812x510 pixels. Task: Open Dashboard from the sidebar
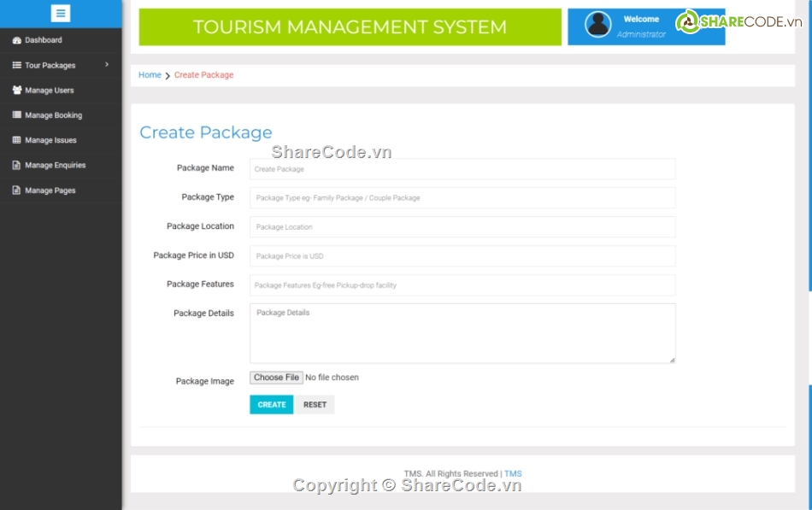pyautogui.click(x=61, y=40)
